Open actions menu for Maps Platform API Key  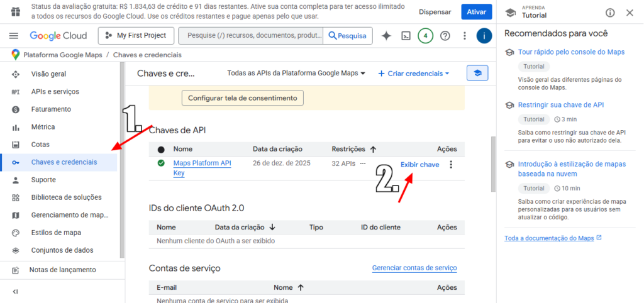(450, 165)
